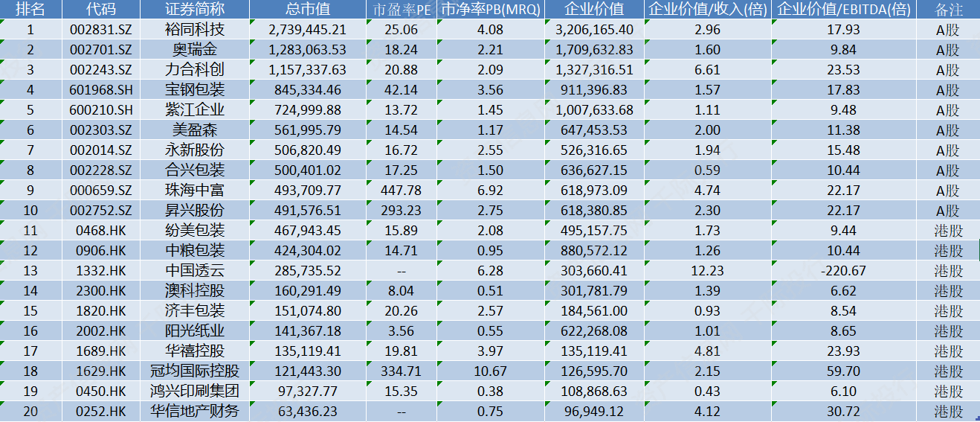Click PE value 42.14
The image size is (980, 422).
tap(402, 90)
